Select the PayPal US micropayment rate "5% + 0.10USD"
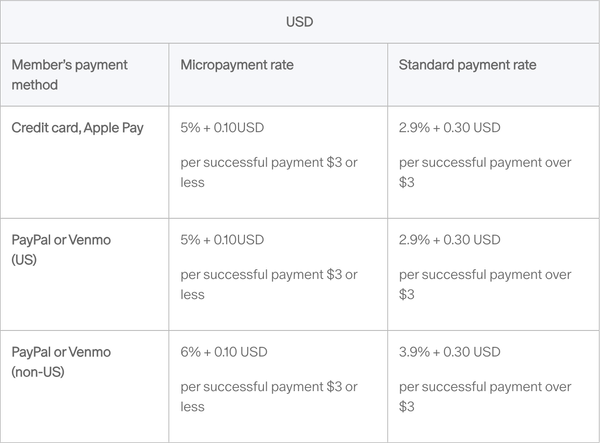The height and width of the screenshot is (443, 600). (x=222, y=240)
